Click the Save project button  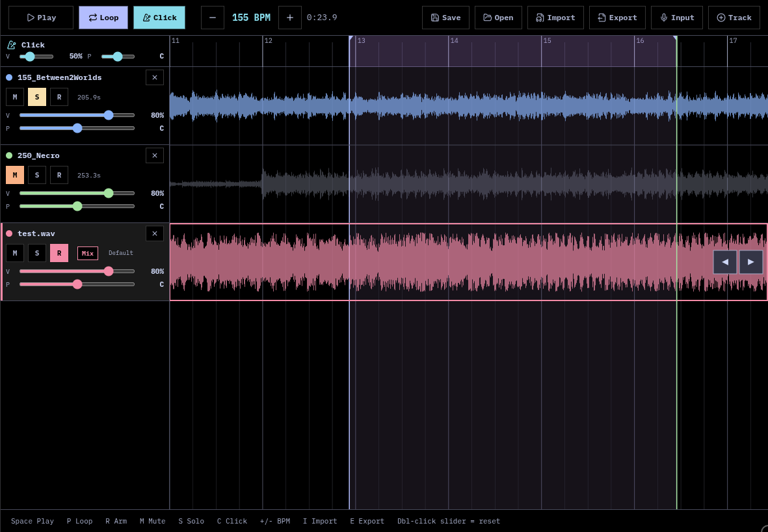(x=445, y=18)
